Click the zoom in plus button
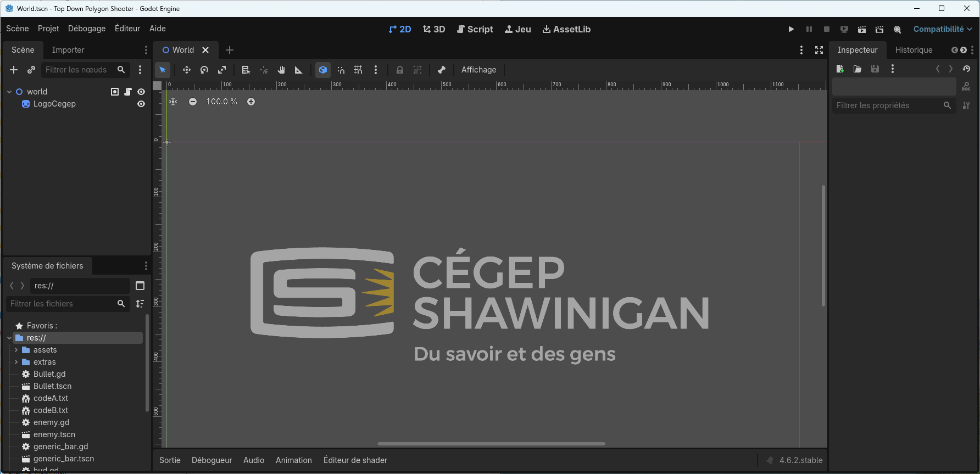Image resolution: width=980 pixels, height=474 pixels. (251, 102)
